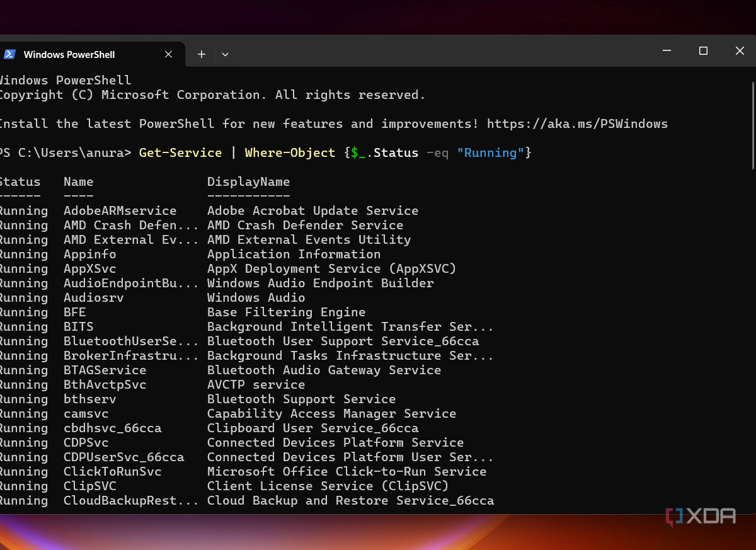Expand the new tab profile dropdown chevron
Screen dimensions: 756x550
click(225, 55)
